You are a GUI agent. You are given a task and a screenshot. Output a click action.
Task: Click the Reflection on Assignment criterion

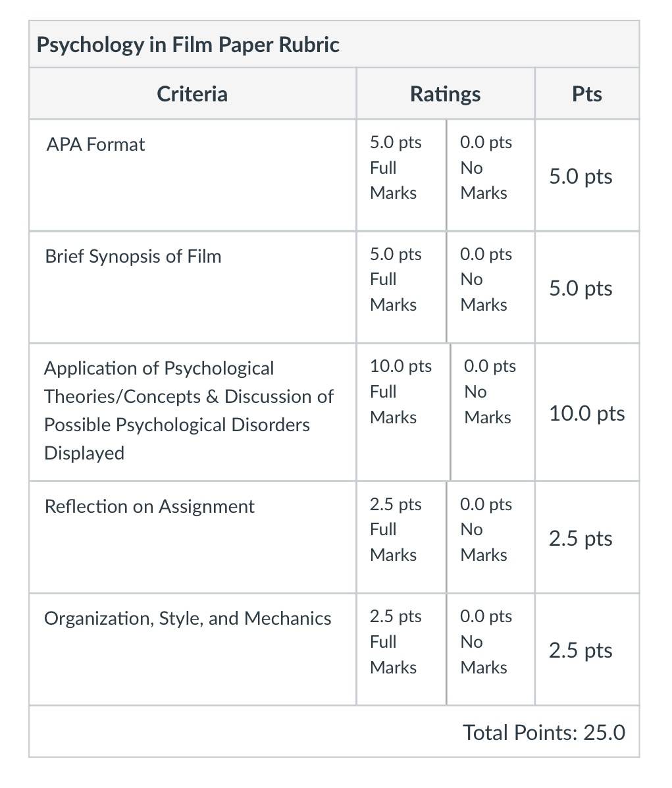point(149,506)
